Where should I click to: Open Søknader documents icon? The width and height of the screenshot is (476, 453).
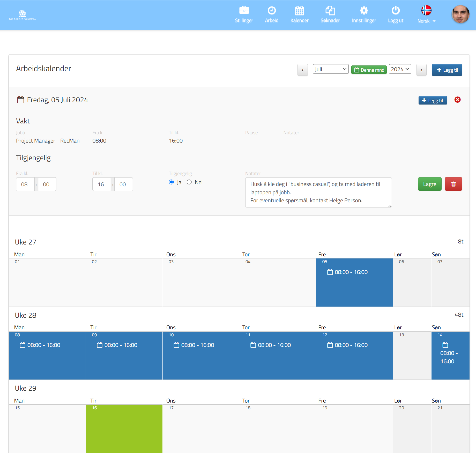(330, 11)
